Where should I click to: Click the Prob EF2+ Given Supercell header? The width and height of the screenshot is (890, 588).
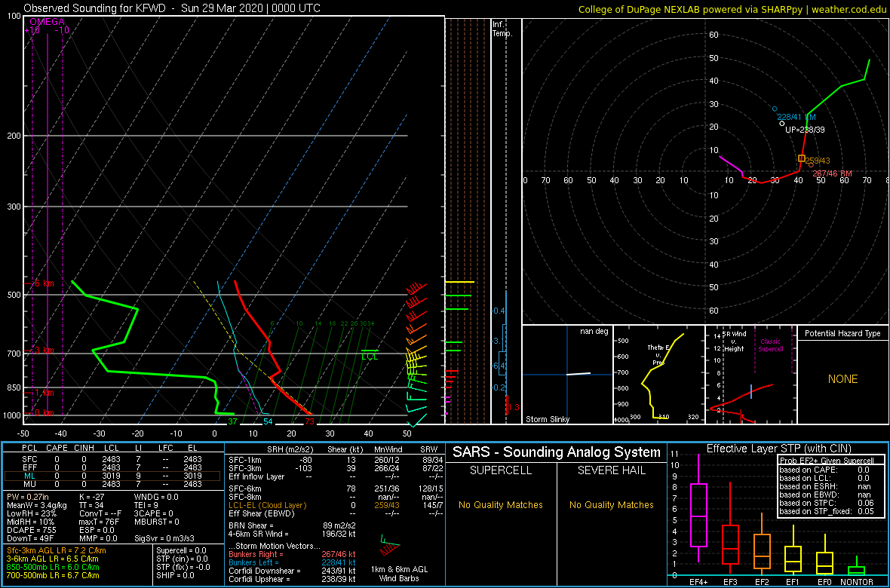point(827,461)
